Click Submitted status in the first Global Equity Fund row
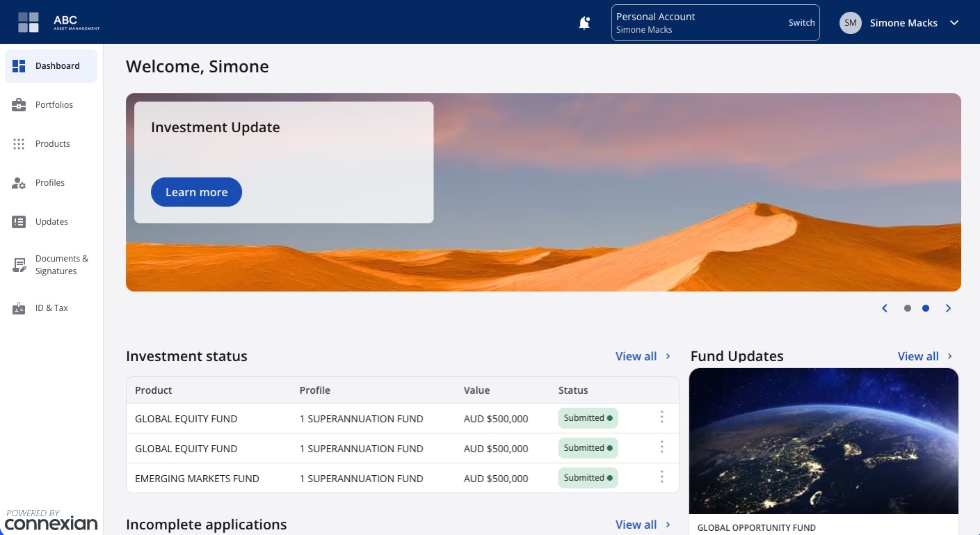The width and height of the screenshot is (980, 535). [588, 418]
